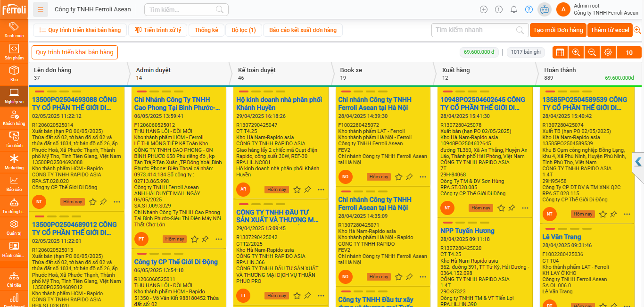Open three-dot menu on first Lên đơn hàng card
The height and width of the screenshot is (307, 644).
pyautogui.click(x=117, y=202)
